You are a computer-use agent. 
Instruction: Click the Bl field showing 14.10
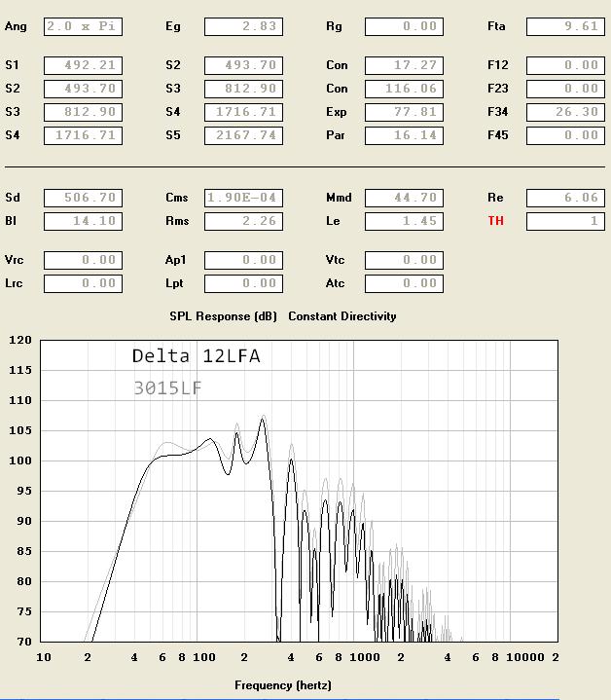83,221
